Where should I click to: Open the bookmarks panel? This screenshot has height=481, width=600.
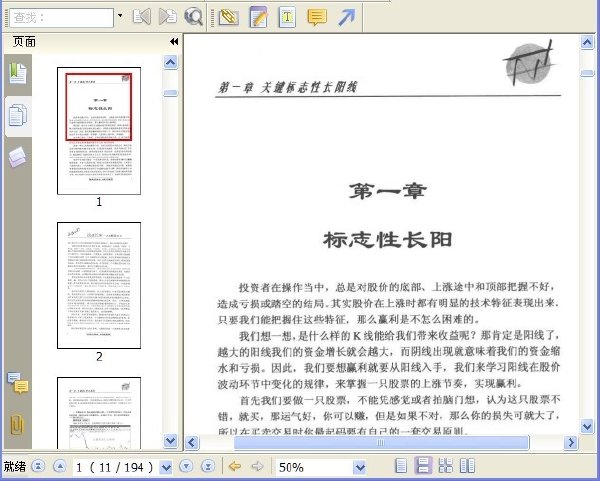click(x=18, y=73)
